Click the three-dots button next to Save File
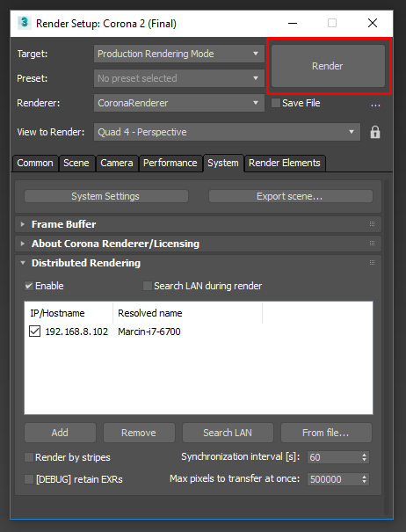This screenshot has width=406, height=532. [375, 104]
